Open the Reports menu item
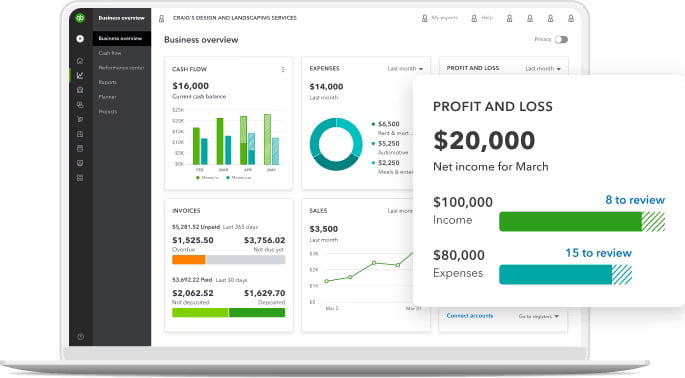The image size is (685, 378). tap(107, 82)
